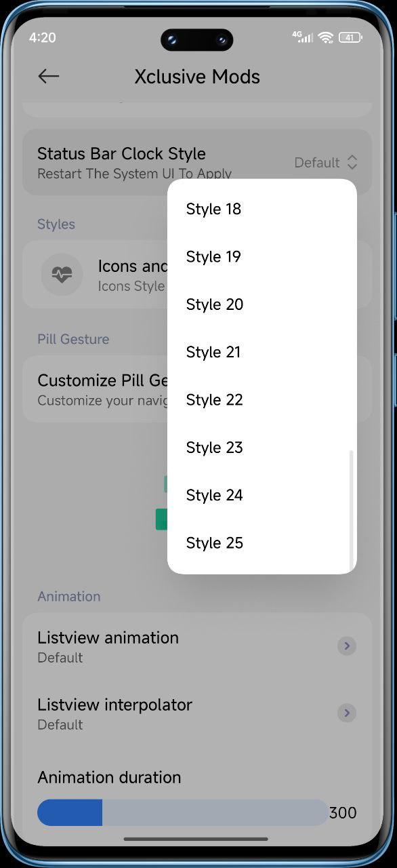Open Listview animation chevron arrow
The width and height of the screenshot is (397, 868).
tap(347, 646)
